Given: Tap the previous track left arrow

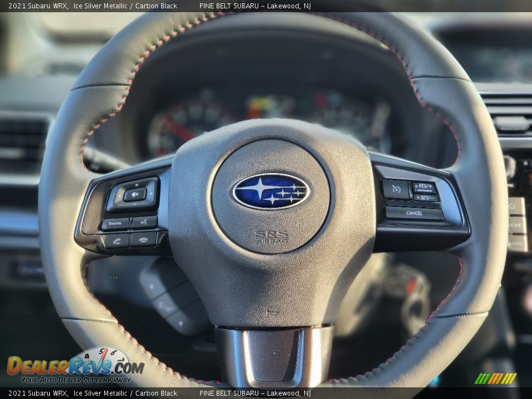Looking at the screenshot, I should 119,196.
